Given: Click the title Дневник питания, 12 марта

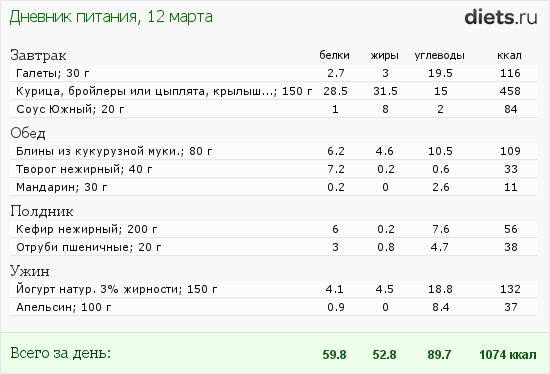Looking at the screenshot, I should (x=111, y=17).
